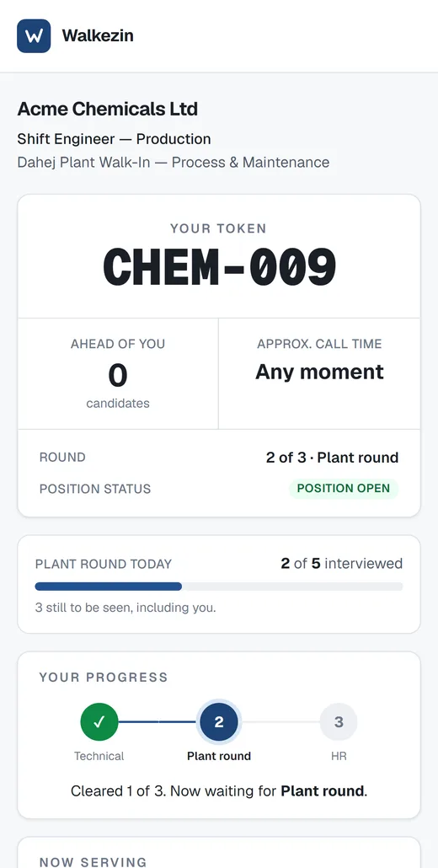Select the Plant round step circle
The image size is (438, 868).
pos(219,722)
